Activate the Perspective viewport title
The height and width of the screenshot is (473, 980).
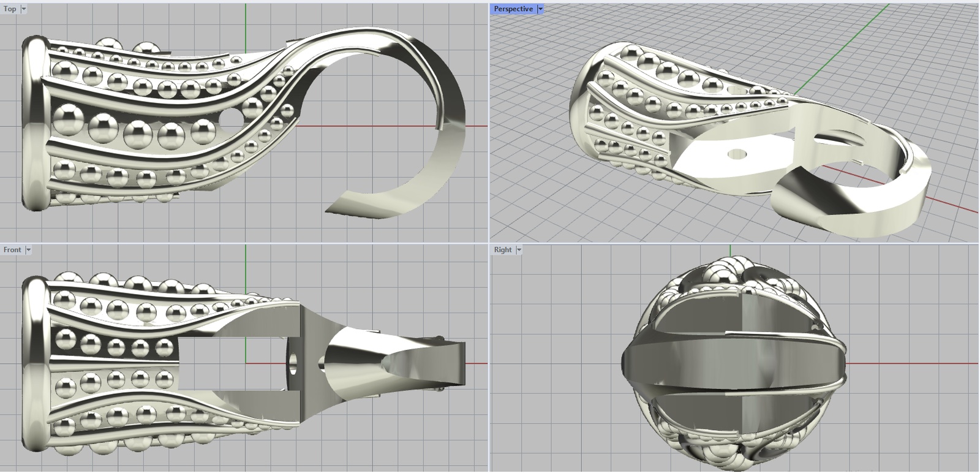[x=513, y=9]
